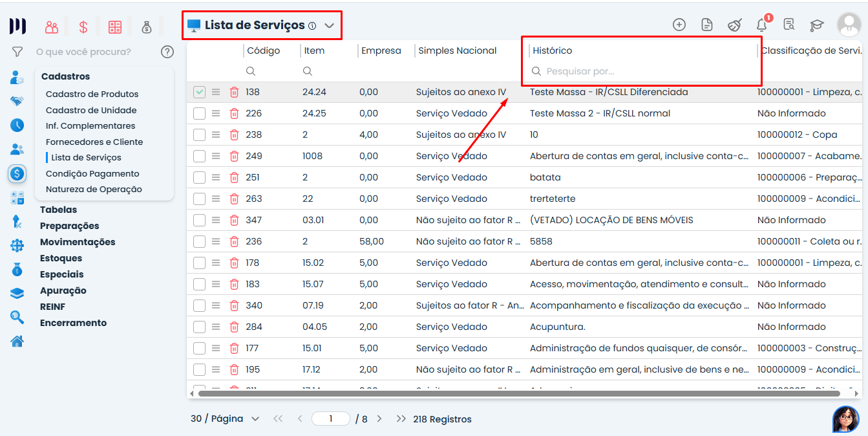Open Inf. Complementares menu item
The image size is (868, 436).
(x=90, y=126)
